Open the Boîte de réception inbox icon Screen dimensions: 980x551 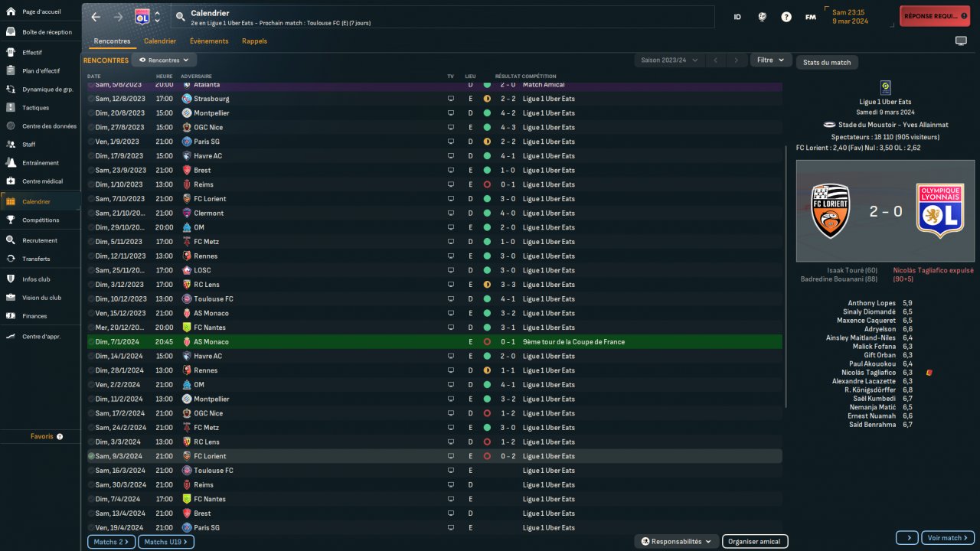[11, 32]
